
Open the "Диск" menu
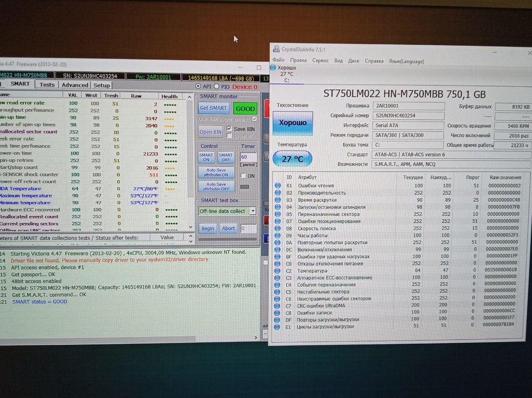(x=354, y=61)
